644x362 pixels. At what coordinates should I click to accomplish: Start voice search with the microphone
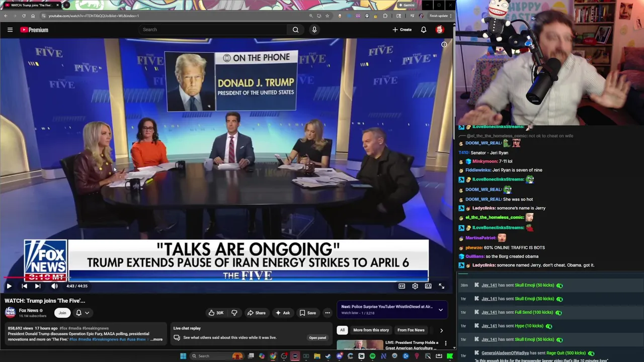(x=314, y=30)
